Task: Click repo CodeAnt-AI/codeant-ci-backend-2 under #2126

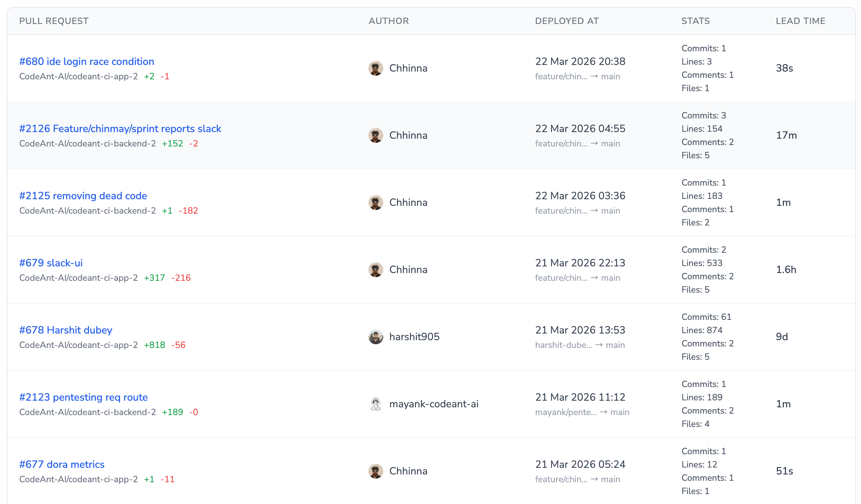Action: 88,144
